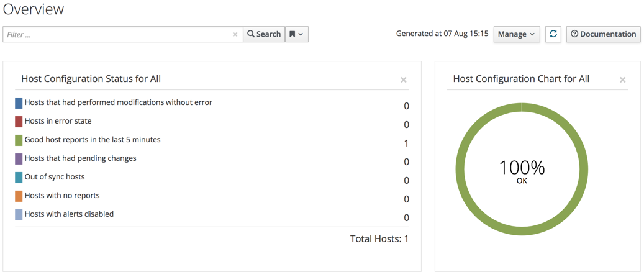Click the Total Hosts: 1 summary
The width and height of the screenshot is (644, 277).
click(x=379, y=239)
